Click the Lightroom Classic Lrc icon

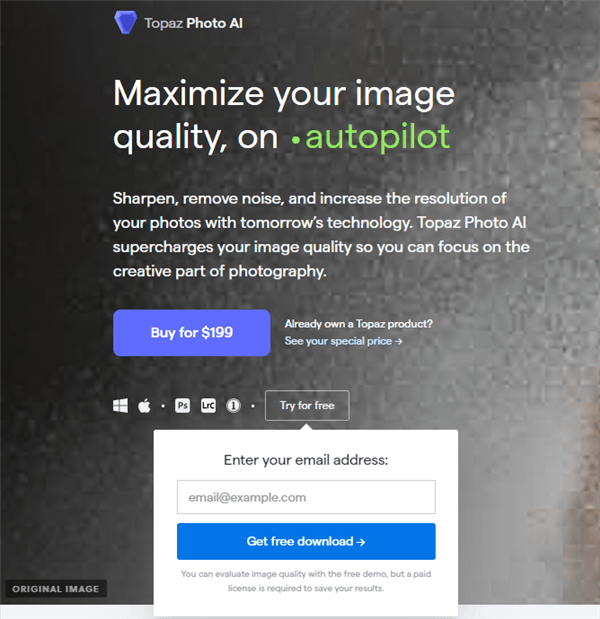[x=208, y=405]
